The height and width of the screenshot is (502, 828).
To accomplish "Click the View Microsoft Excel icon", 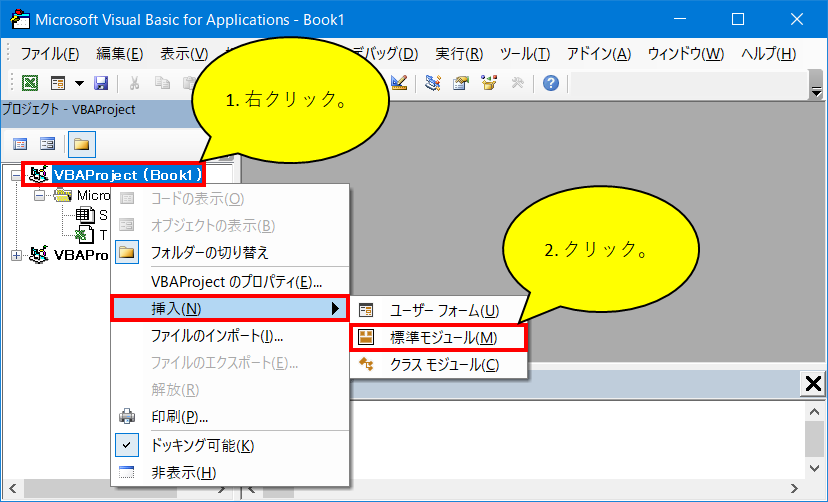I will tap(30, 83).
